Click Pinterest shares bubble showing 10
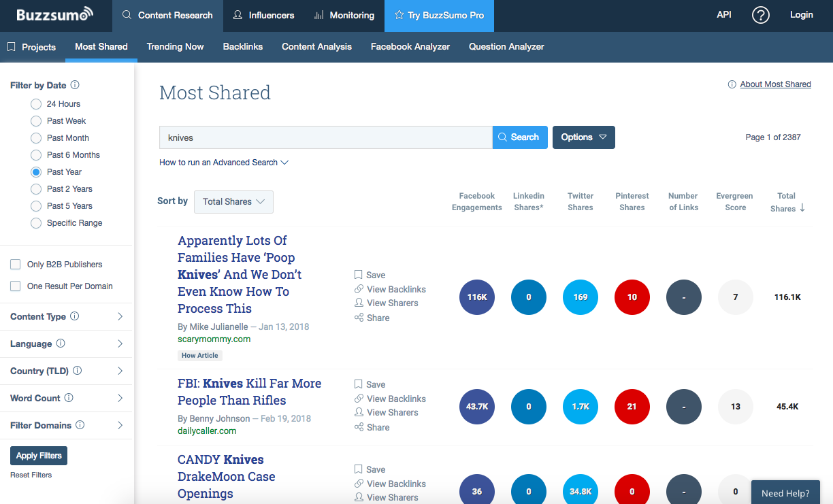833x504 pixels. pyautogui.click(x=632, y=297)
